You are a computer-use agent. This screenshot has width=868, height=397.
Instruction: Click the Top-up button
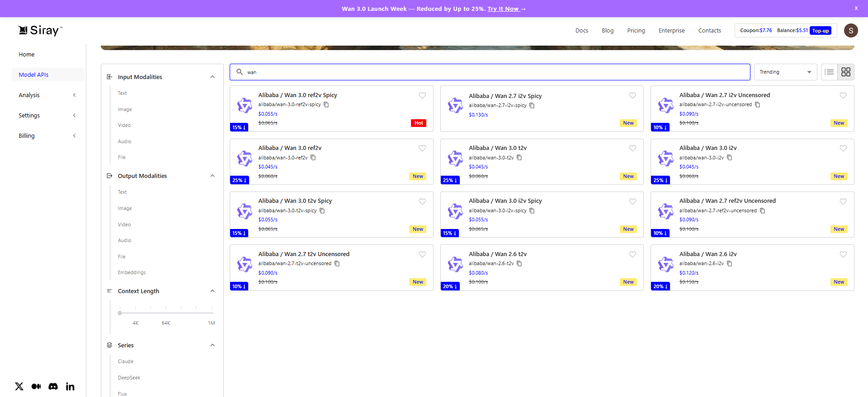pos(821,31)
